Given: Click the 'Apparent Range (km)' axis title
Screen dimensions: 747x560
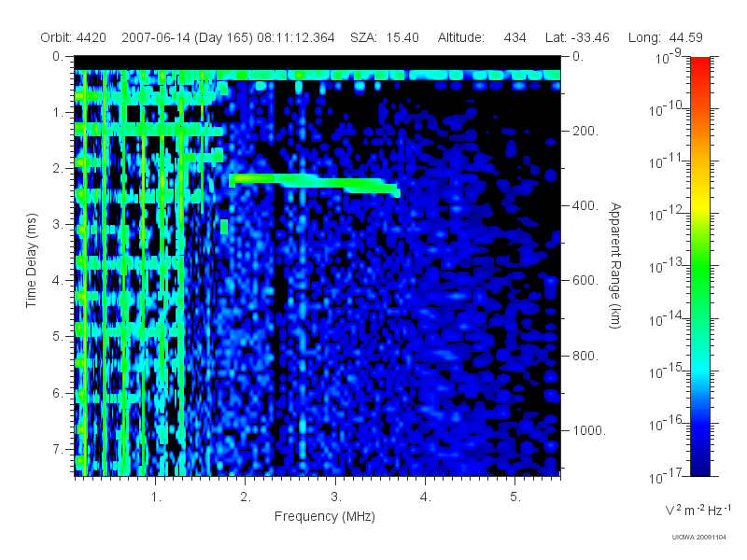Looking at the screenshot, I should (615, 265).
